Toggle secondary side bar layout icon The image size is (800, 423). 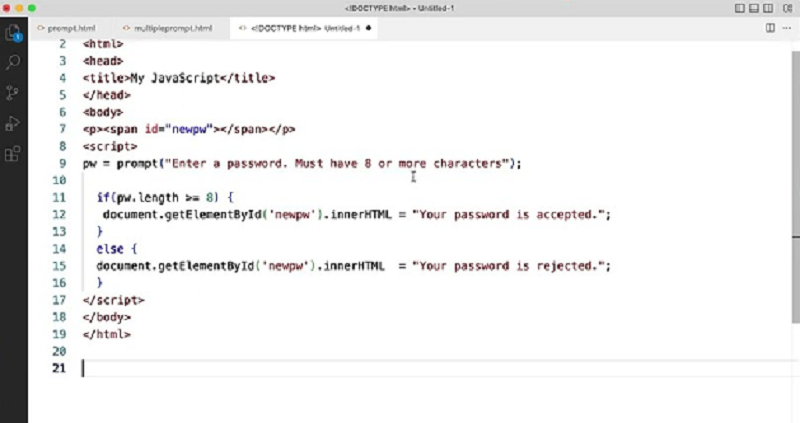(768, 8)
